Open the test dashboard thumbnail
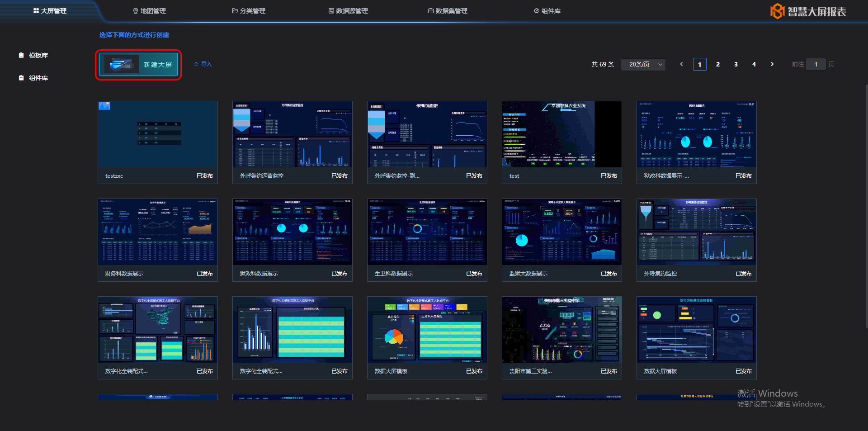 click(x=562, y=134)
